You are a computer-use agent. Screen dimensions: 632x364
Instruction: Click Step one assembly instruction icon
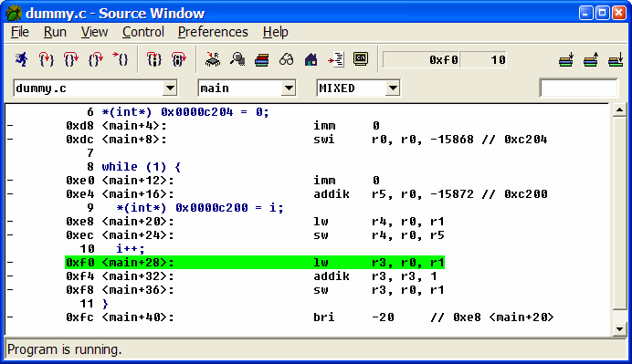[153, 59]
